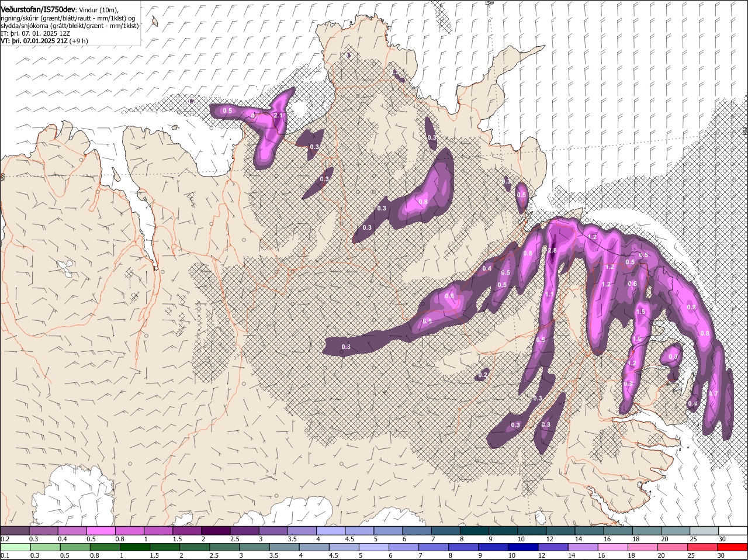Click the lower legend red swatch labeled 30
Image resolution: width=748 pixels, height=560 pixels.
click(733, 547)
